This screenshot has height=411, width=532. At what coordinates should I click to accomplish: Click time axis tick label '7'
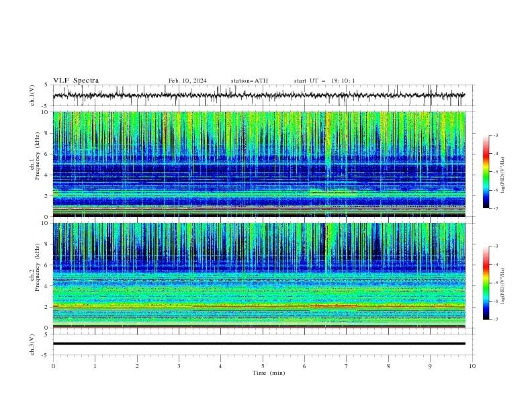[x=347, y=366]
